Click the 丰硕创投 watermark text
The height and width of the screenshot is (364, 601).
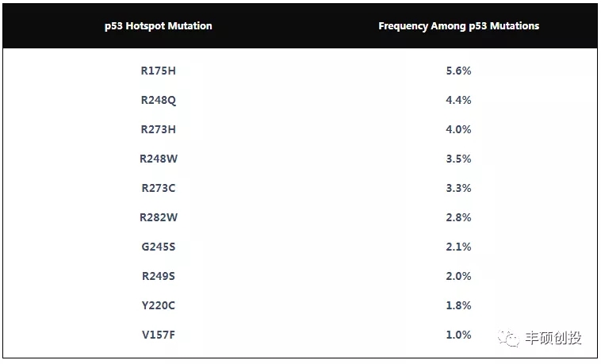553,338
